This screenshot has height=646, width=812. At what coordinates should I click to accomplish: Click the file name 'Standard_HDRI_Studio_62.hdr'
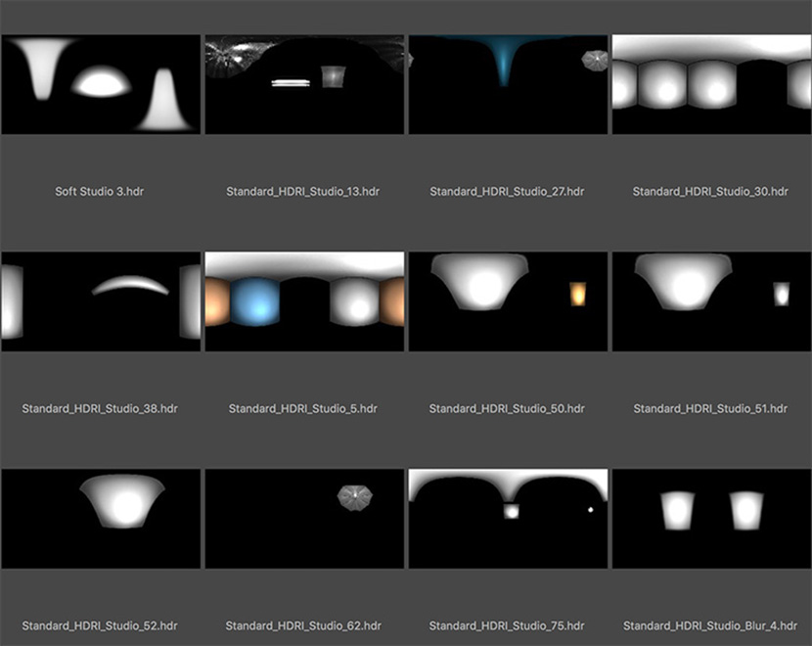303,625
